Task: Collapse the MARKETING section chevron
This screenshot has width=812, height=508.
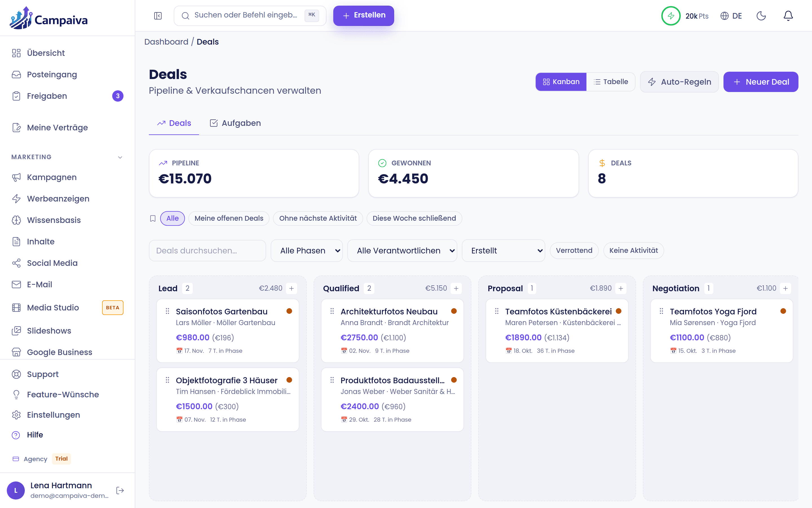Action: click(120, 157)
